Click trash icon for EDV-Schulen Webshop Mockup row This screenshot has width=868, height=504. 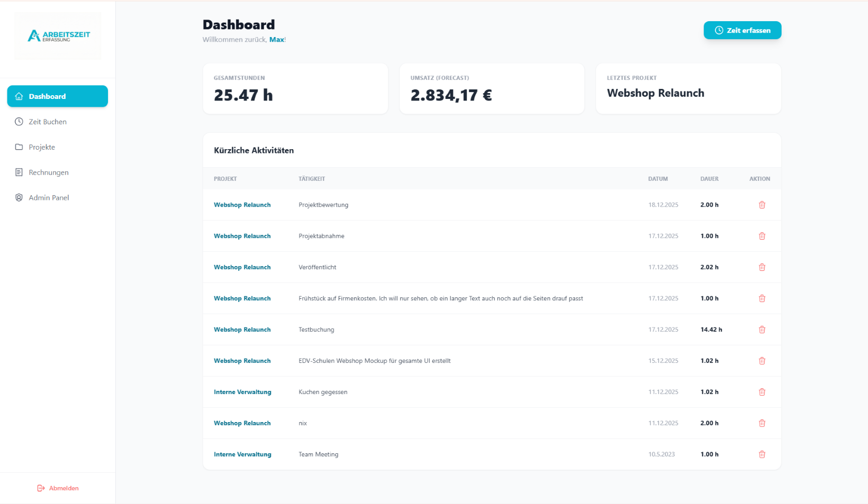[x=762, y=361]
